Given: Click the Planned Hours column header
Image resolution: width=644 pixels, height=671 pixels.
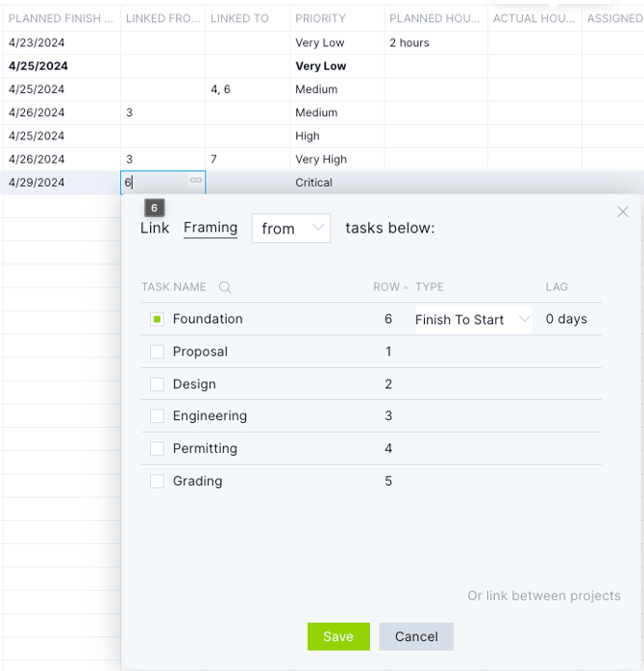Looking at the screenshot, I should click(x=434, y=18).
